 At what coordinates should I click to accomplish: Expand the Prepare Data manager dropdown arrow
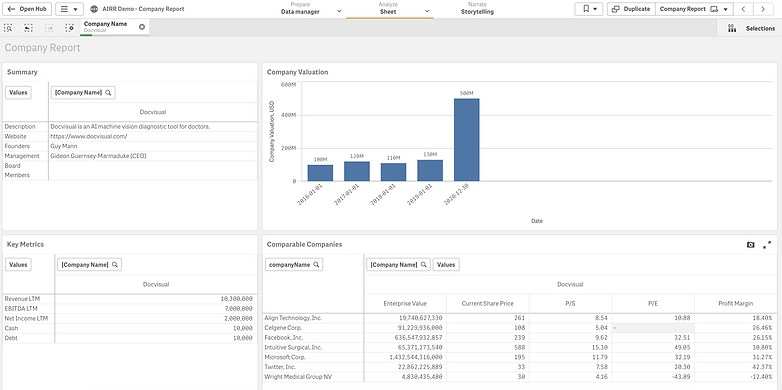point(339,11)
